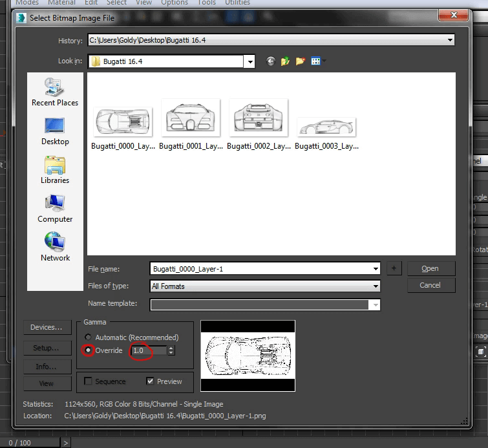
Task: Open Libraries in sidebar
Action: click(x=55, y=169)
